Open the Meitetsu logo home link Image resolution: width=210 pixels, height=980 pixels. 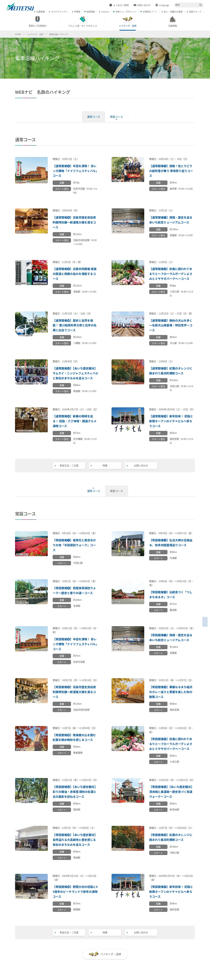coord(21,7)
